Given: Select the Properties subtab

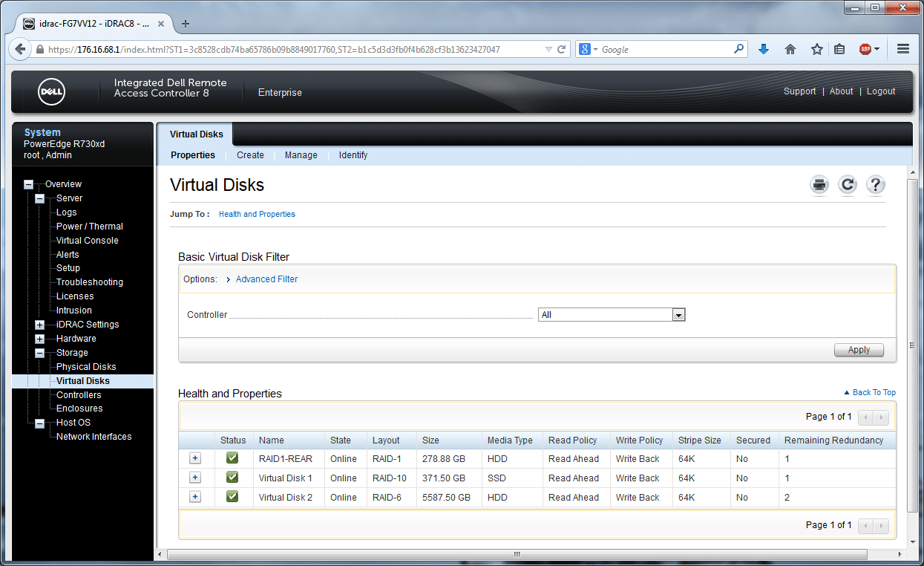Looking at the screenshot, I should tap(193, 155).
